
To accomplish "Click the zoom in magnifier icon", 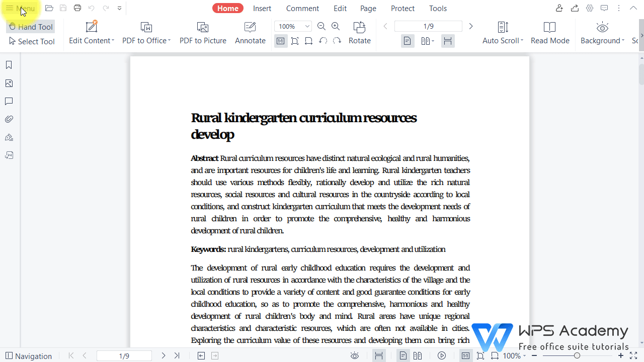I will point(335,26).
